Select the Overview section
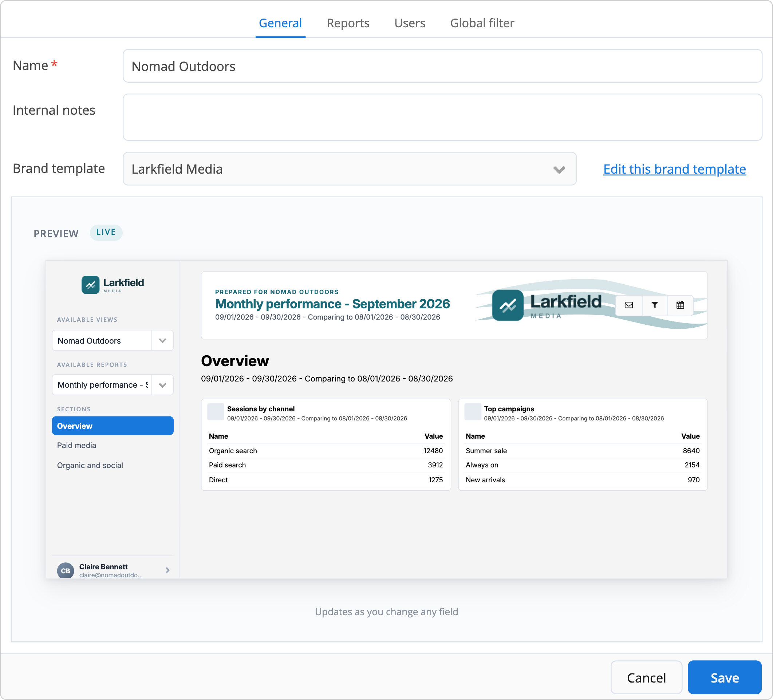 113,426
